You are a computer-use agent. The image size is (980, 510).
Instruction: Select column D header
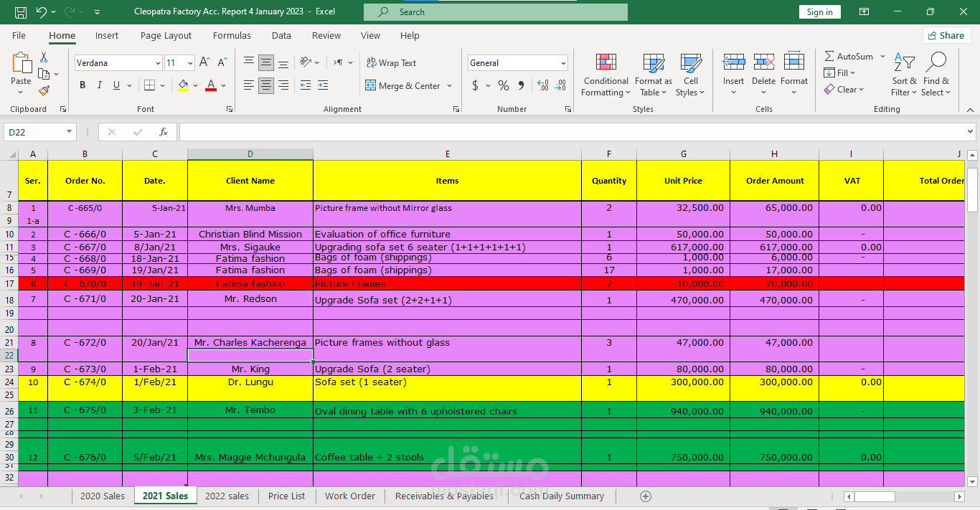pyautogui.click(x=250, y=154)
